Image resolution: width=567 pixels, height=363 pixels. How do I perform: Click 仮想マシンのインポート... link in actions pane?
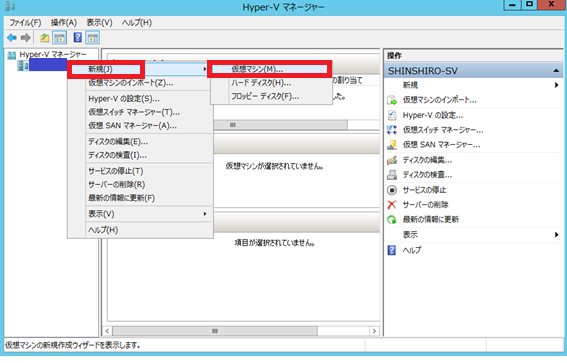click(x=439, y=100)
